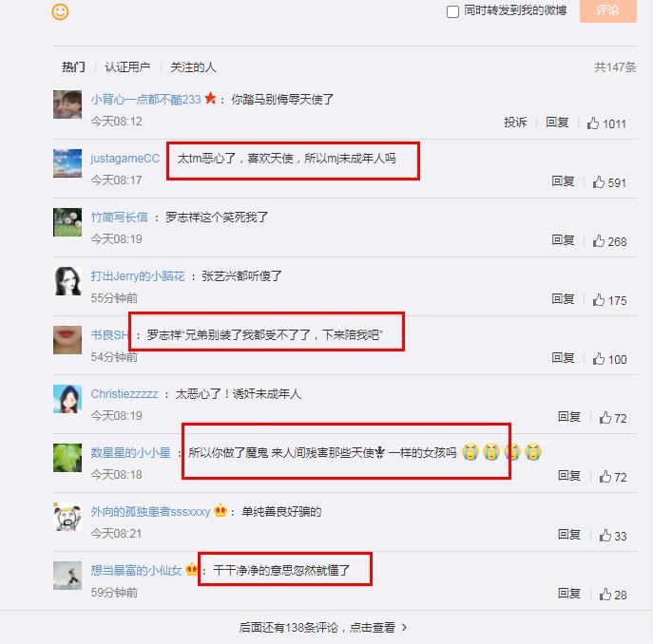The width and height of the screenshot is (653, 644).
Task: Like 想当暴富的小仙女's comment with 28 likes
Action: point(605,594)
